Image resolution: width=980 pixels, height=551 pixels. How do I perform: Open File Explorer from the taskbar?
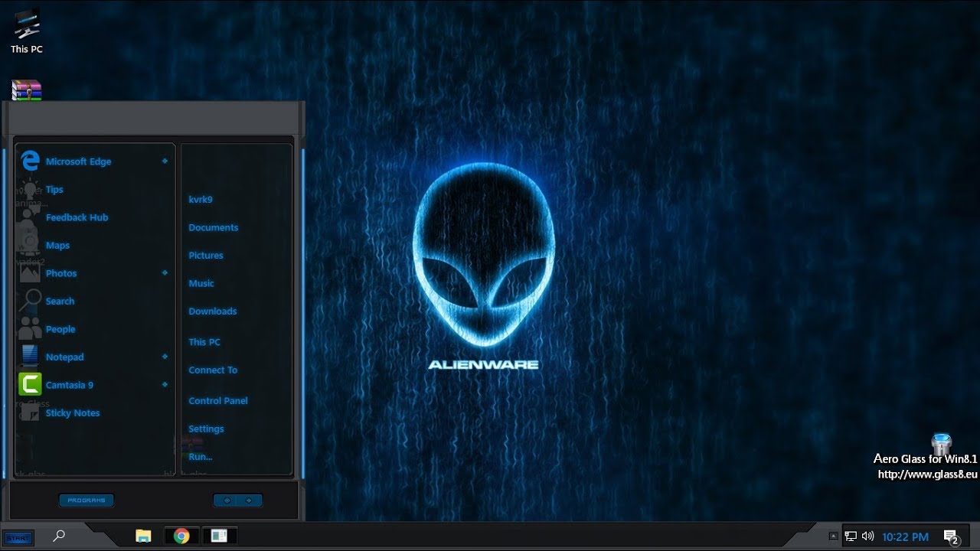tap(143, 536)
